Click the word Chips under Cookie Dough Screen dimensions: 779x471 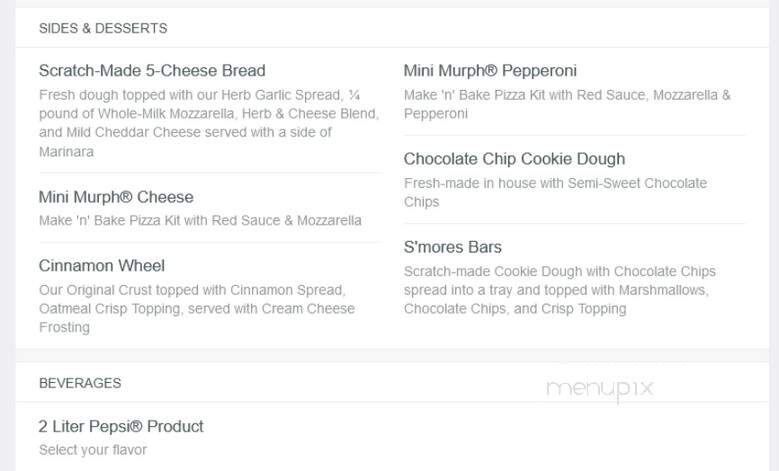pos(421,202)
